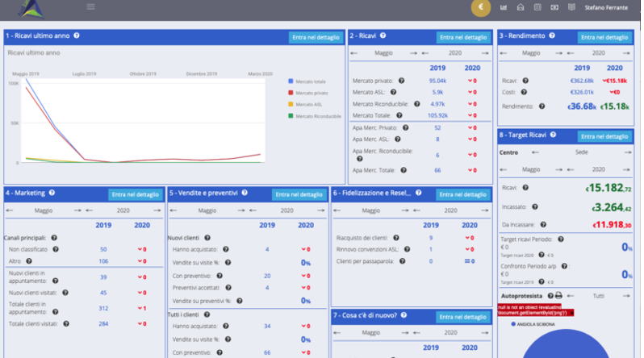This screenshot has width=644, height=358.
Task: Toggle Mercato ASL series in chart legend
Action: (x=305, y=104)
